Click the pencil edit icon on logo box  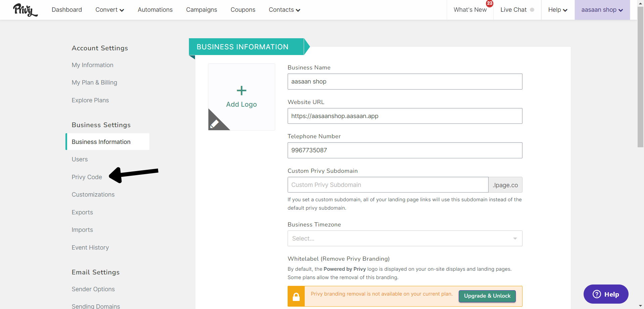(215, 123)
